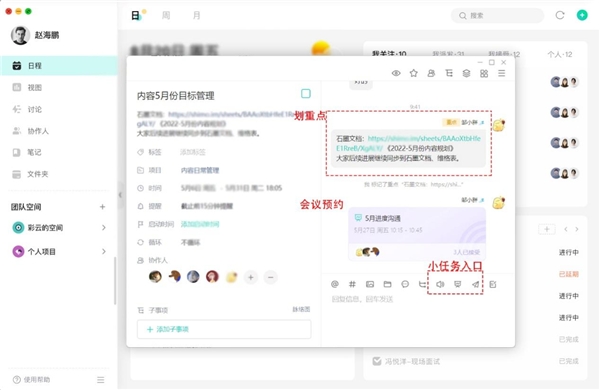Switch to the 周 view tab
600x390 pixels.
pos(166,15)
